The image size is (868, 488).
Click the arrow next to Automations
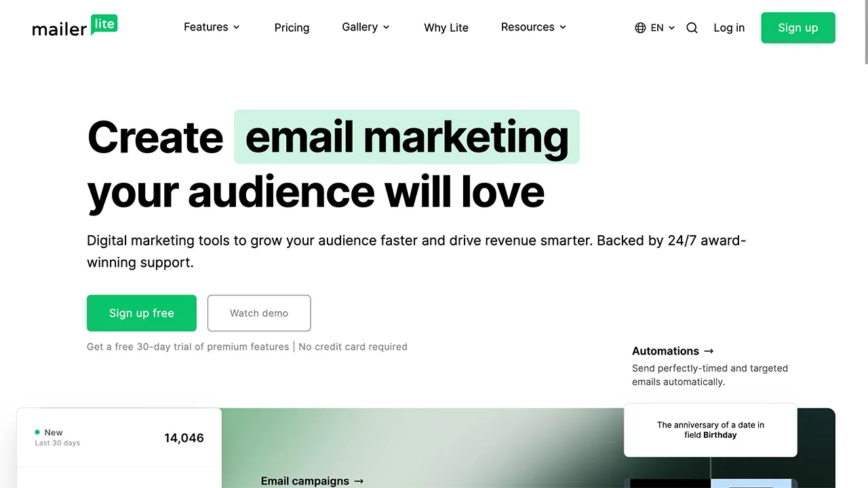point(709,351)
